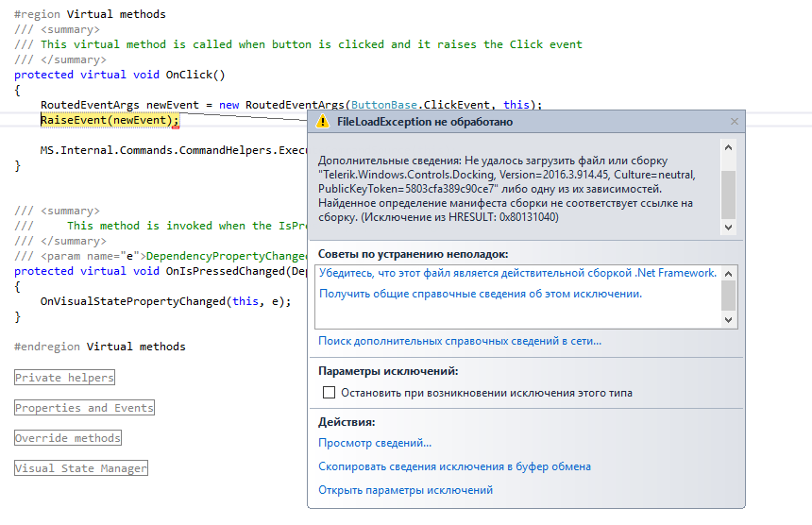Click the 'FileLoadException не обработано' title text
The width and height of the screenshot is (812, 525).
425,122
